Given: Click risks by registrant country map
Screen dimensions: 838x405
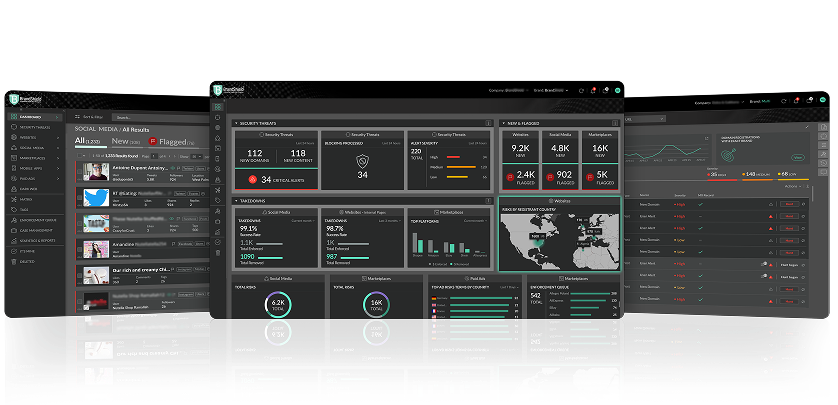Looking at the screenshot, I should coord(560,242).
